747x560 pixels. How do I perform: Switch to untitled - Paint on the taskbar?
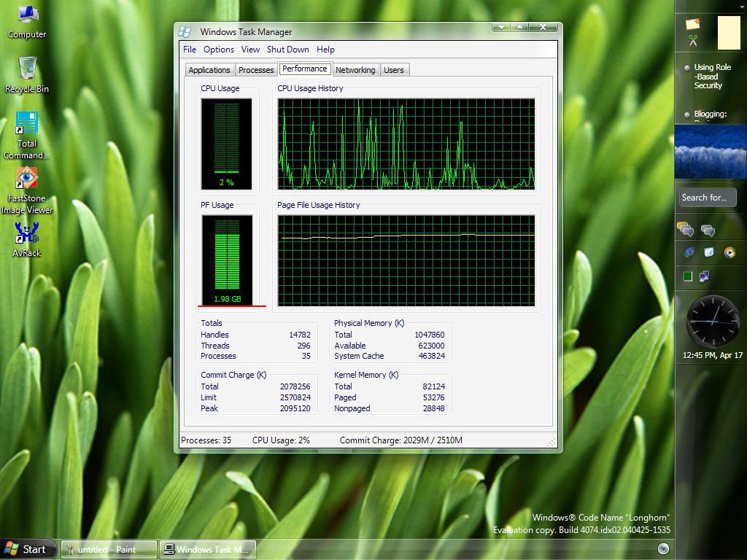[109, 550]
